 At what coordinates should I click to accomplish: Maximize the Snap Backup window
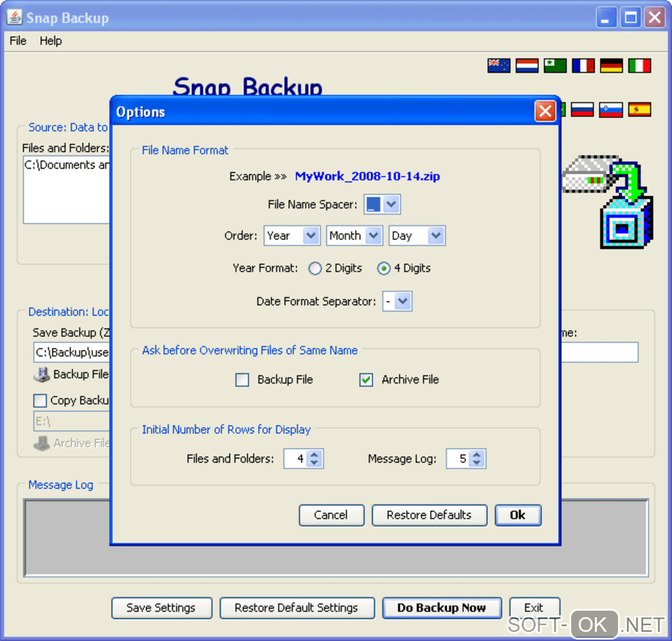coord(630,18)
